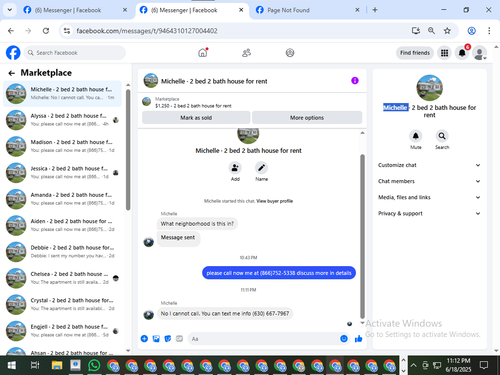Go back using the Marketplace back arrow
The image size is (500, 375).
click(12, 73)
